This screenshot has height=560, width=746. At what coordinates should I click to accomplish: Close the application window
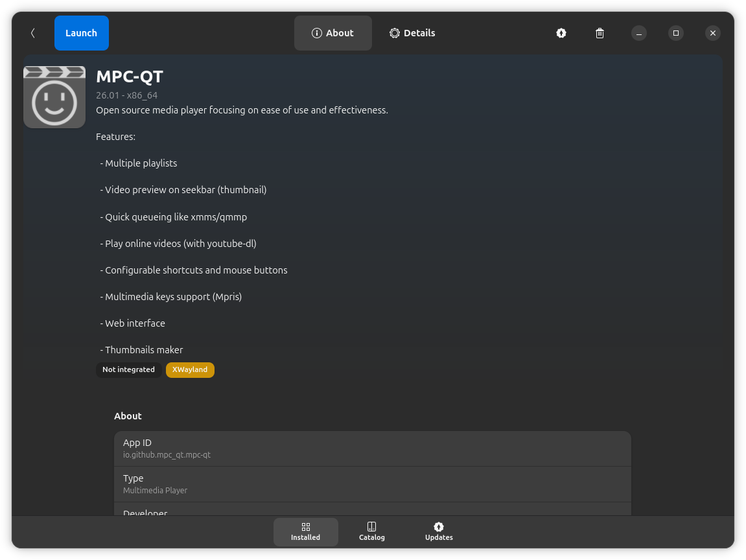coord(712,33)
